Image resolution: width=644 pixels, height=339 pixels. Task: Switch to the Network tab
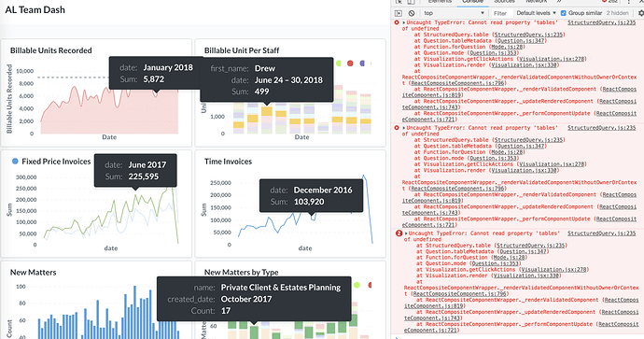[x=537, y=1]
